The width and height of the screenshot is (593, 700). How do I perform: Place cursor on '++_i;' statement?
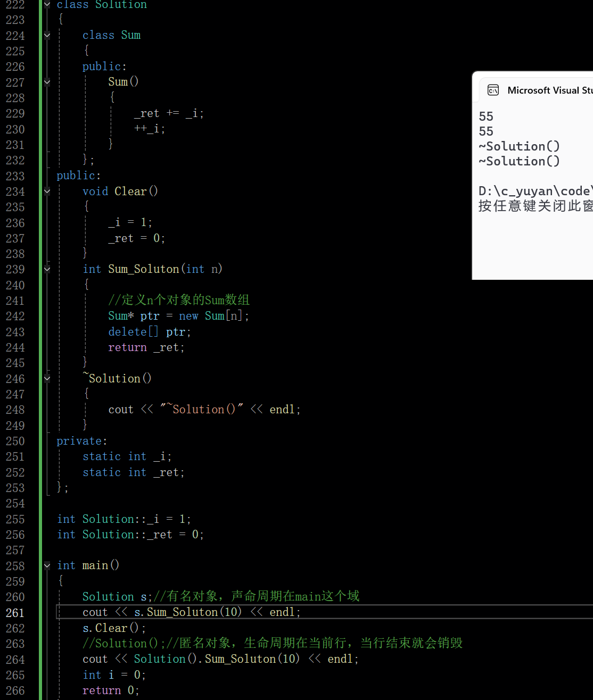coord(150,129)
